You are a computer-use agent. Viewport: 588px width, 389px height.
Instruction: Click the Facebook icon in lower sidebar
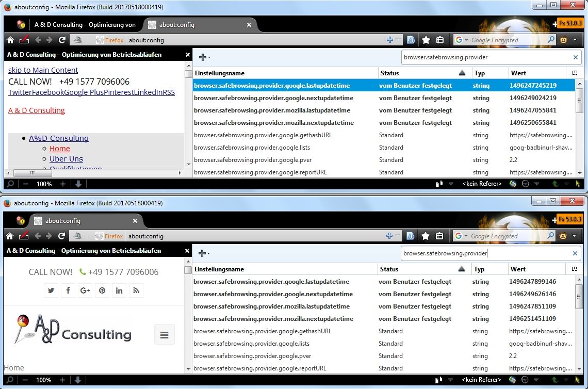[x=68, y=290]
